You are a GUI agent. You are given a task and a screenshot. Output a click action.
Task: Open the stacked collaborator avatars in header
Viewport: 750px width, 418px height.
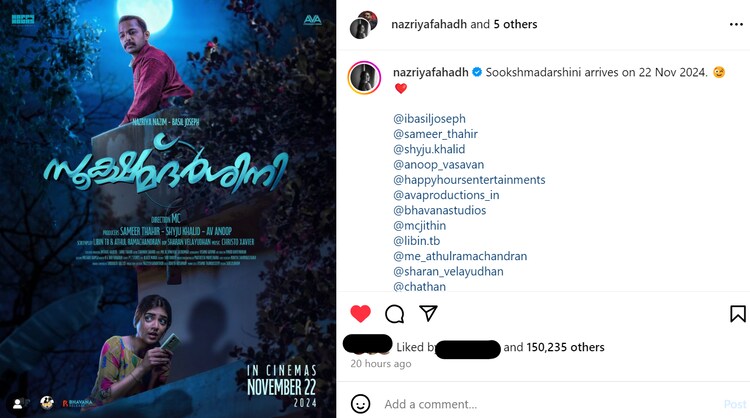tap(364, 24)
